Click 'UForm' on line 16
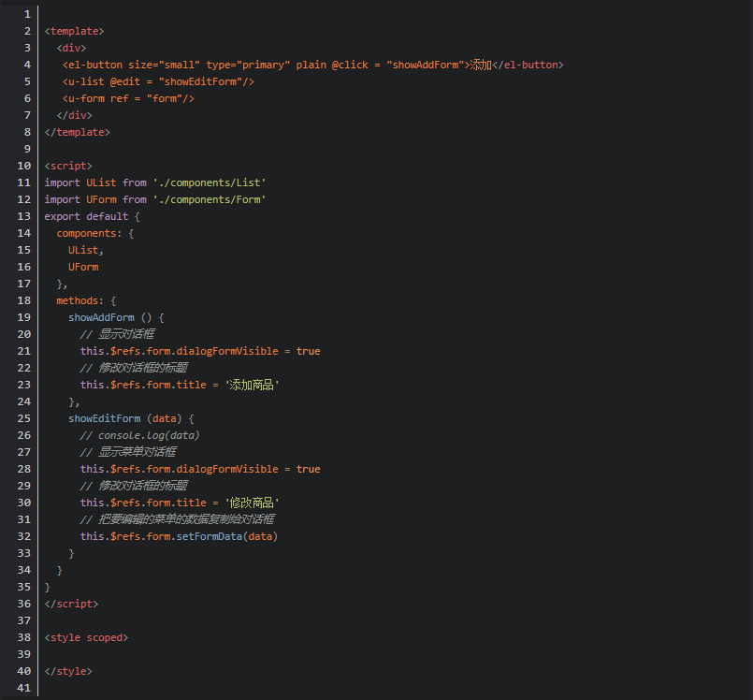 [83, 267]
